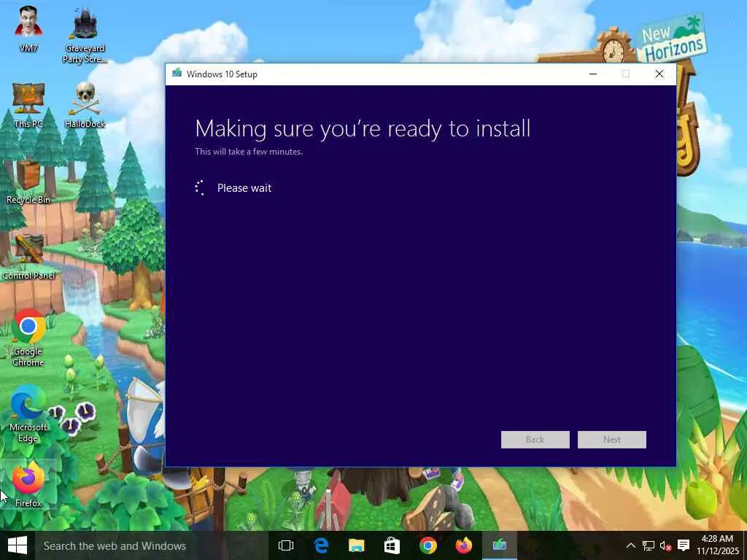Viewport: 747px width, 560px height.
Task: Click the taskbar clock showing 4:28 AM
Action: [x=718, y=545]
